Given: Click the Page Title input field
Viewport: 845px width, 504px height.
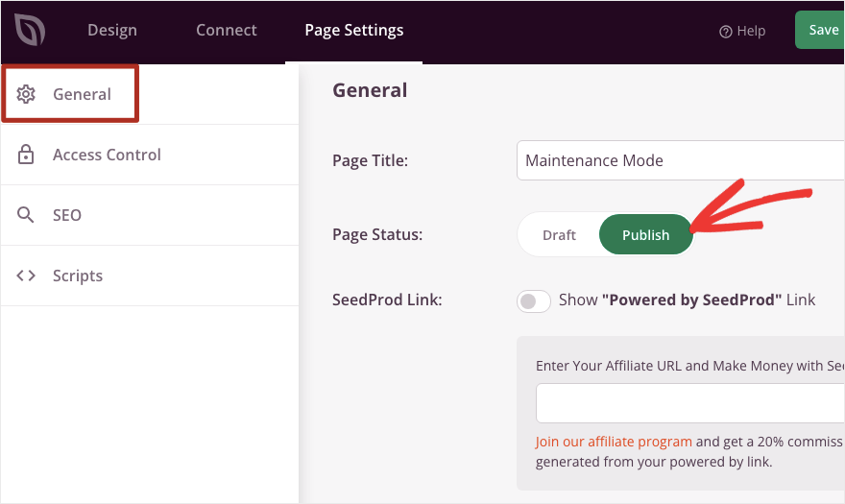Looking at the screenshot, I should point(681,160).
